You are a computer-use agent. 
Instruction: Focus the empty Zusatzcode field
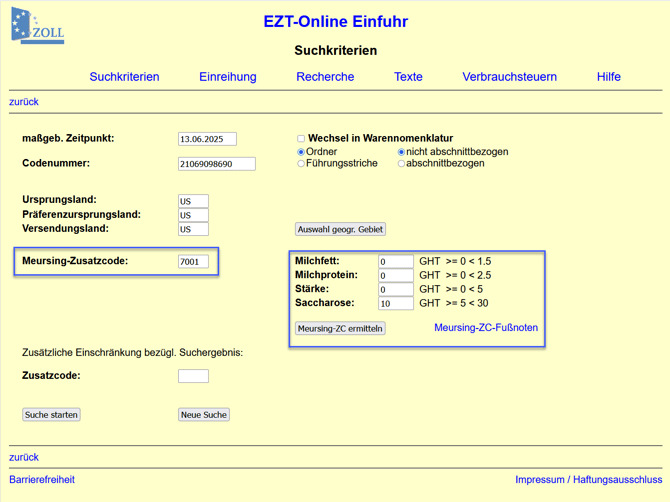pos(193,376)
